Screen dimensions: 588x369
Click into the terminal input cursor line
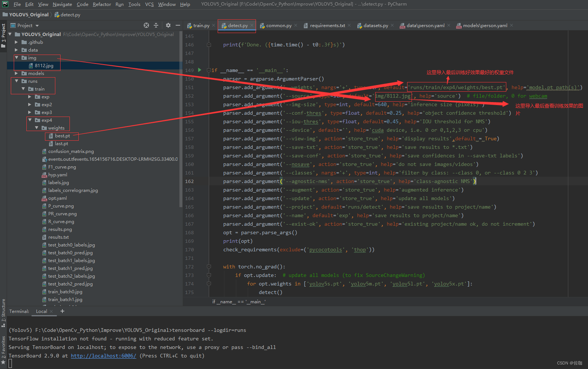[10, 364]
